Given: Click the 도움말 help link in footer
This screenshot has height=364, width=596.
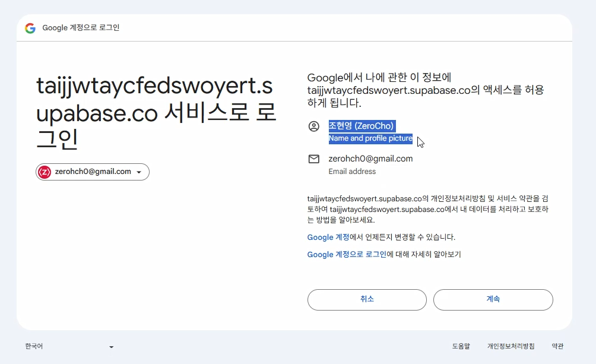Looking at the screenshot, I should (461, 345).
